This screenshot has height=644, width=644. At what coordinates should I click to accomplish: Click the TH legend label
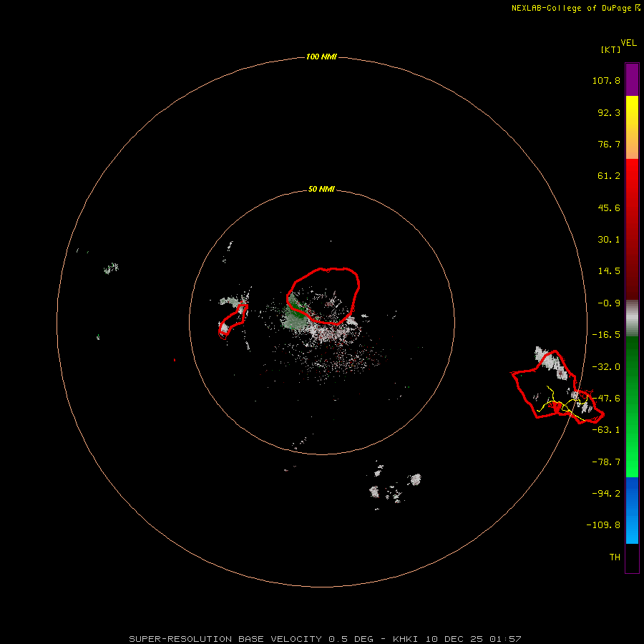click(x=615, y=557)
